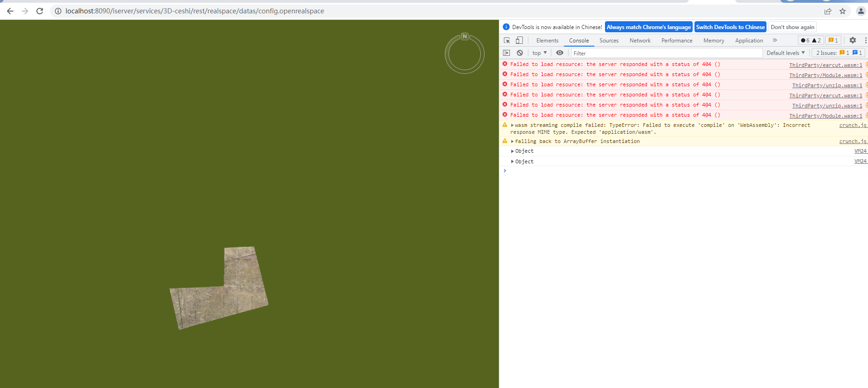Switch to the Elements tab
Image resolution: width=868 pixels, height=388 pixels.
tap(547, 41)
